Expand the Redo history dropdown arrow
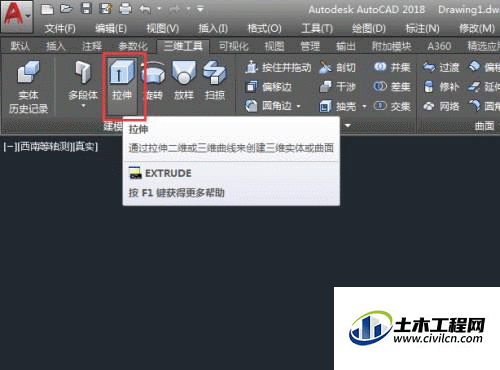Viewport: 500px width, 370px height. tap(188, 9)
